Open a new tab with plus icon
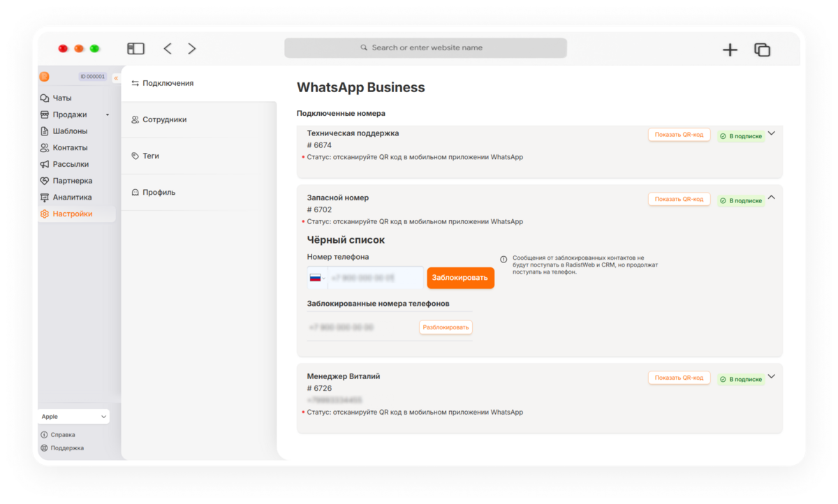 pyautogui.click(x=730, y=50)
